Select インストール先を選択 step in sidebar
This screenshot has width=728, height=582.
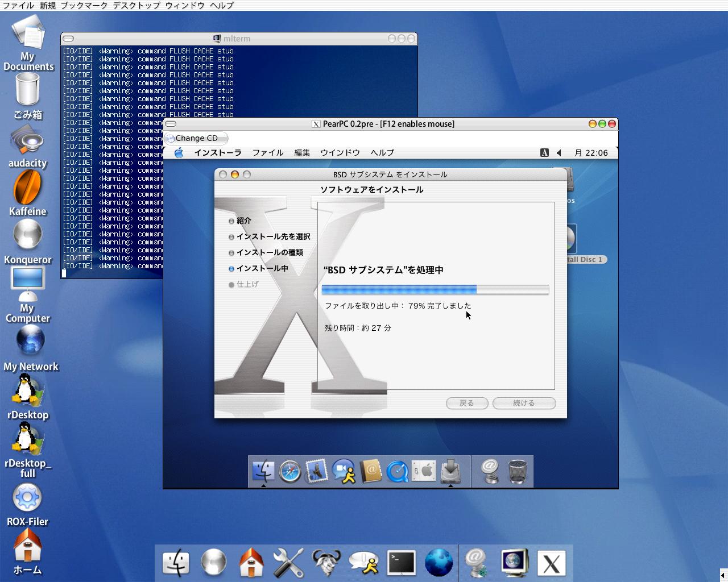click(270, 236)
